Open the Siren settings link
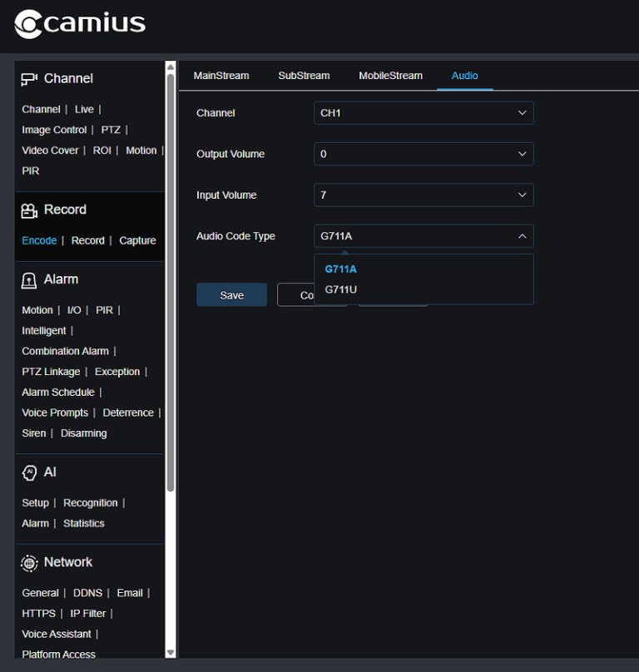 click(x=34, y=433)
